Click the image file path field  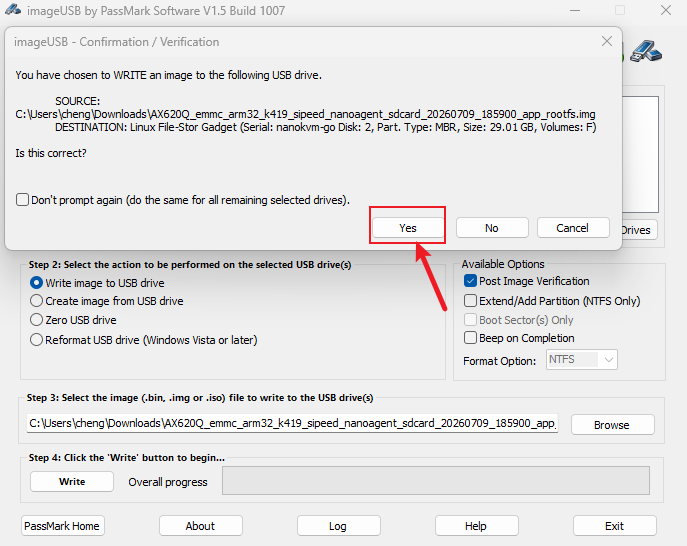(292, 423)
